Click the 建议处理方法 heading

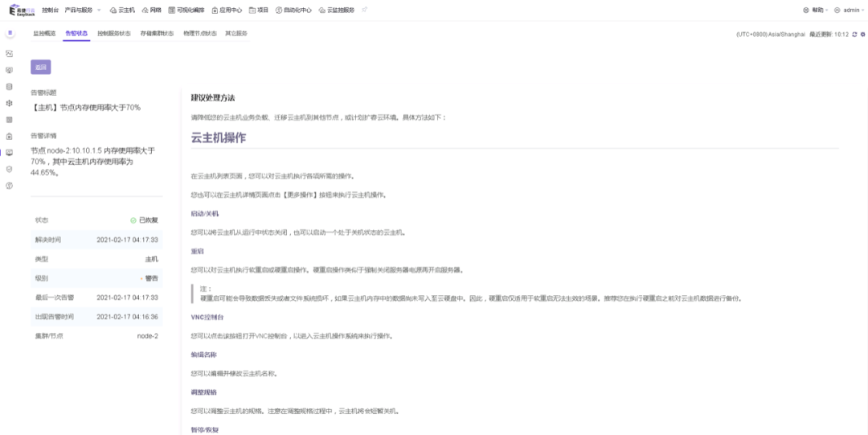click(213, 98)
